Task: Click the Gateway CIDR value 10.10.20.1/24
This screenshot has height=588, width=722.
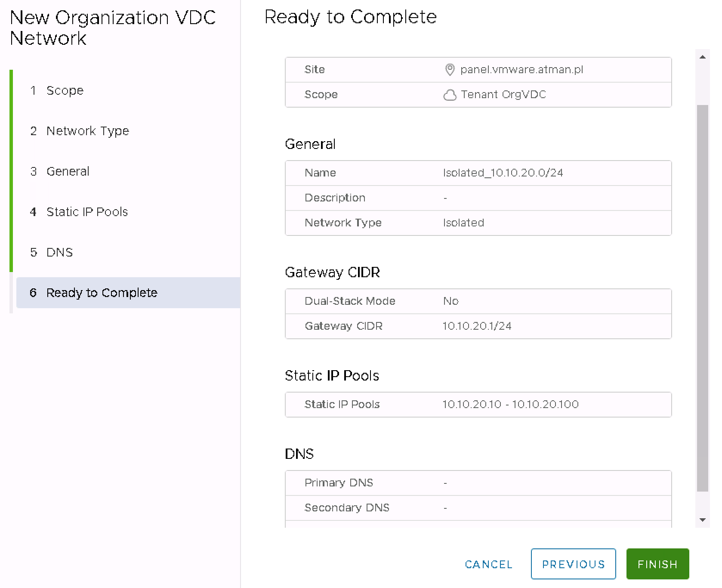Action: point(477,326)
